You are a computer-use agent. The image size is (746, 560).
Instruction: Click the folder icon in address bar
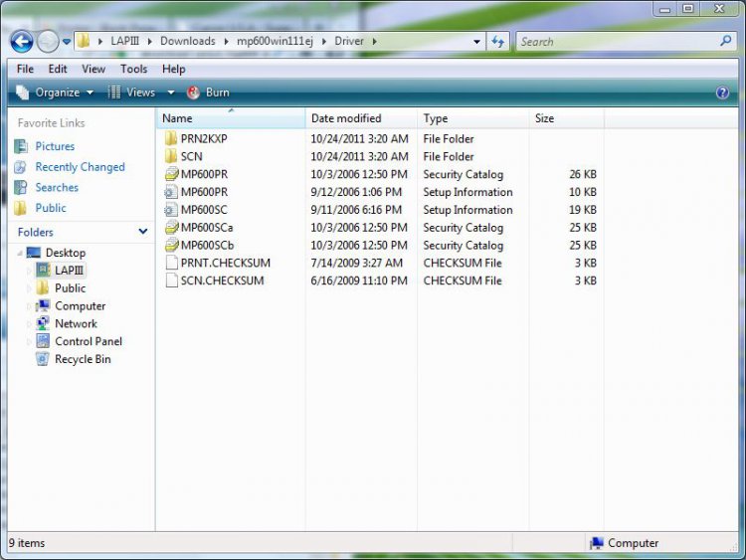point(84,41)
